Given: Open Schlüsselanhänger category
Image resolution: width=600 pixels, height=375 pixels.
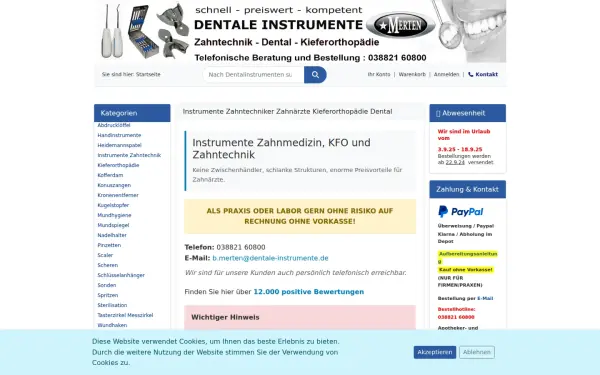Looking at the screenshot, I should point(121,275).
